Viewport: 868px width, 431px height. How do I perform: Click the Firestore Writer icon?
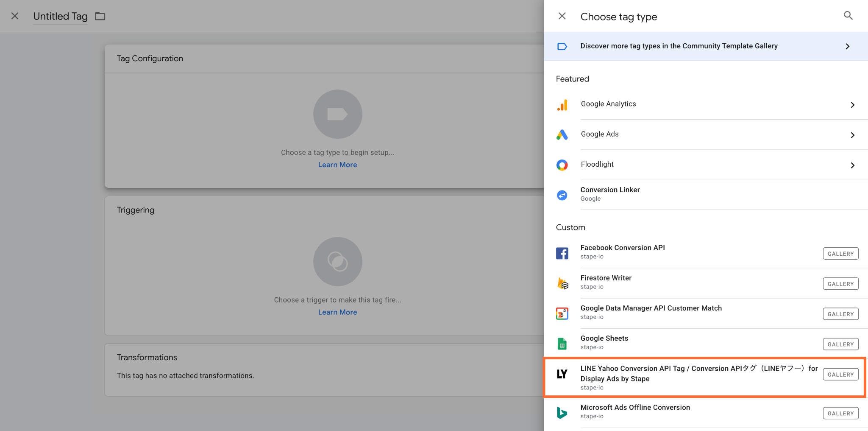point(562,283)
